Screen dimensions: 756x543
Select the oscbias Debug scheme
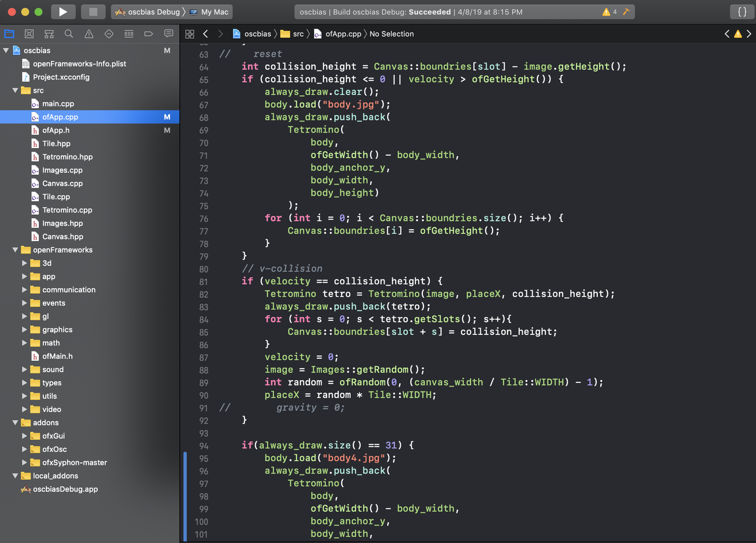[x=148, y=12]
